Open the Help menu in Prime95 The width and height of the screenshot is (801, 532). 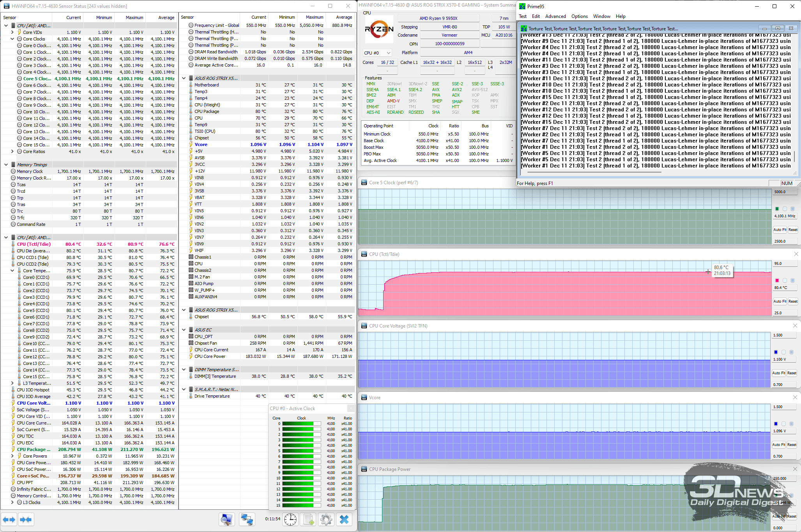click(621, 16)
